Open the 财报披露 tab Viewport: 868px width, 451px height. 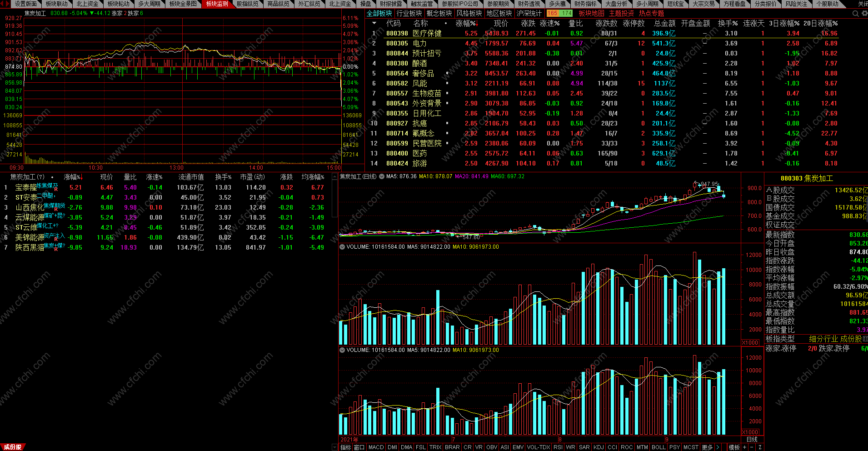point(391,4)
